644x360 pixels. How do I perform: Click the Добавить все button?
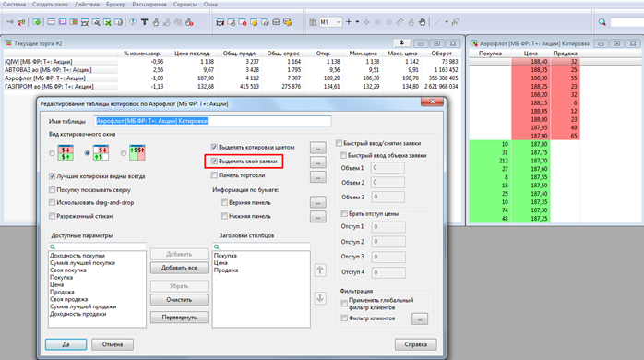tap(179, 268)
